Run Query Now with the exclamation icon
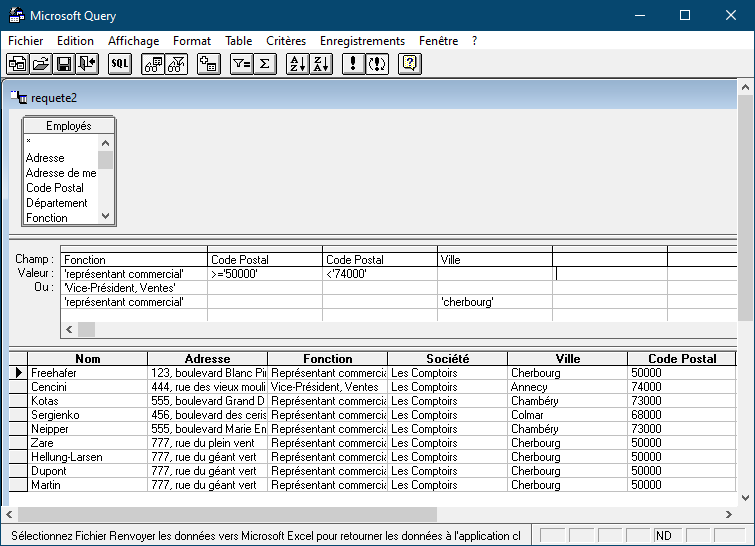The height and width of the screenshot is (546, 755). point(353,64)
